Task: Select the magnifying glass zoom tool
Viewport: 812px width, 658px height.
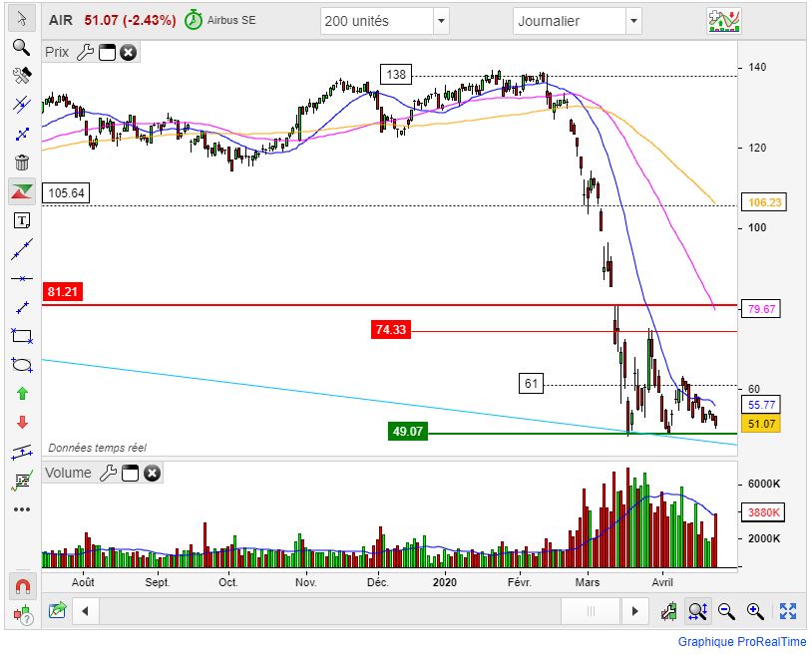Action: tap(21, 46)
